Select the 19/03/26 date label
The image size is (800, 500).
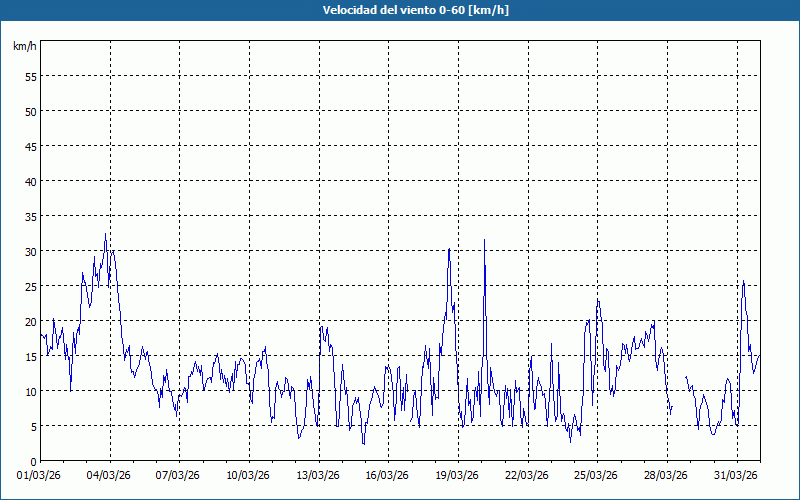coord(458,474)
